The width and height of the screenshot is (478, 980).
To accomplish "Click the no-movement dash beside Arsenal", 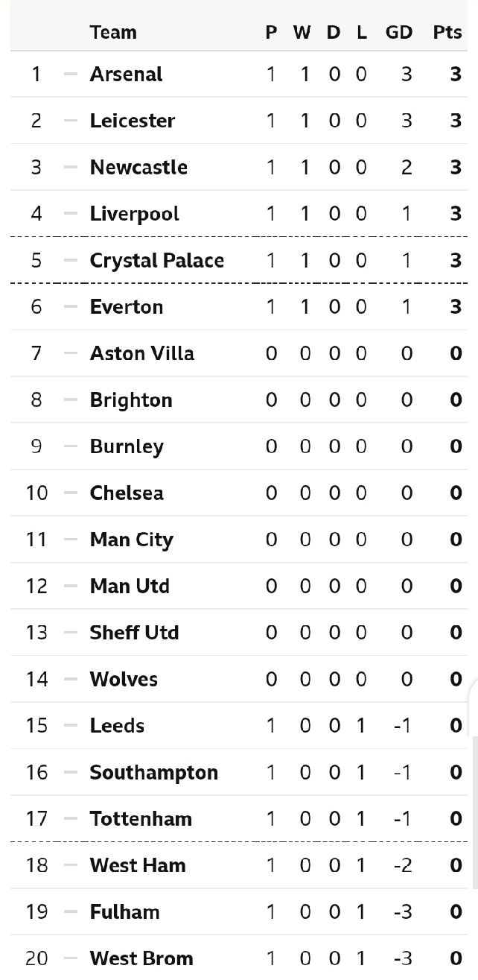I will click(71, 75).
